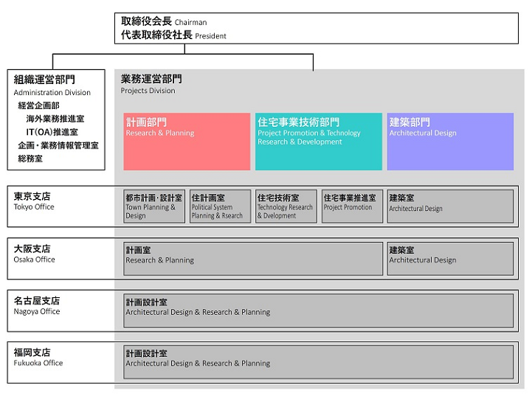Click 住宅技術室 Technology Research & Development box
This screenshot has width=532, height=399.
tap(286, 206)
